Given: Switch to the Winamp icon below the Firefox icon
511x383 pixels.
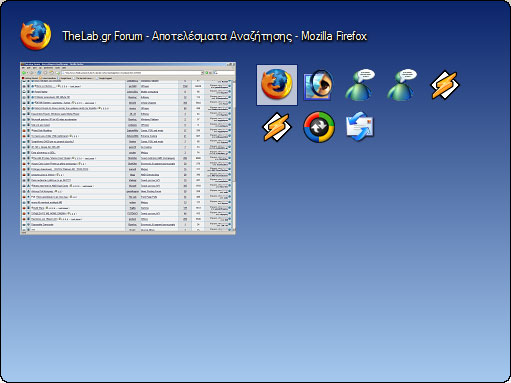Looking at the screenshot, I should [x=277, y=127].
